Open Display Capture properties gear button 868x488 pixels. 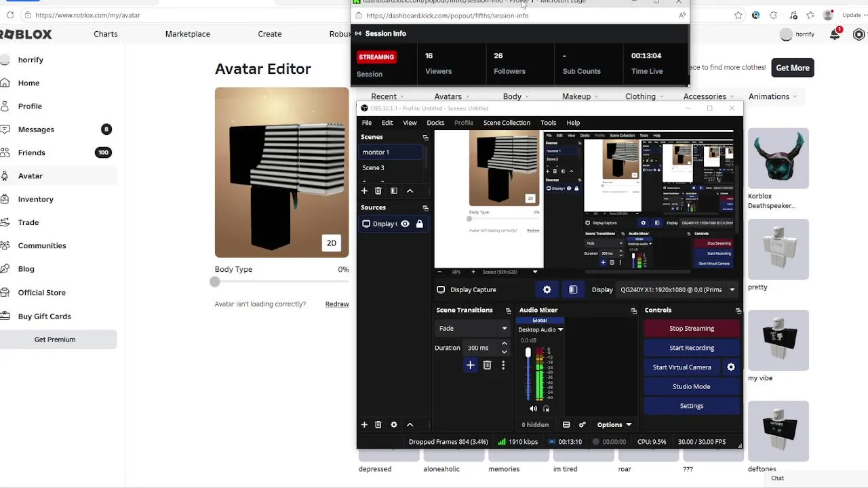pyautogui.click(x=547, y=290)
